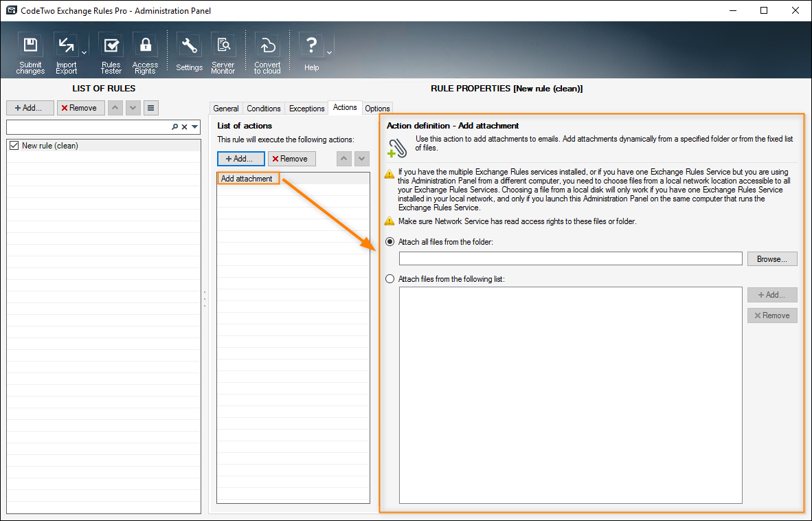
Task: Expand the search filter dropdown arrow
Action: coord(194,127)
